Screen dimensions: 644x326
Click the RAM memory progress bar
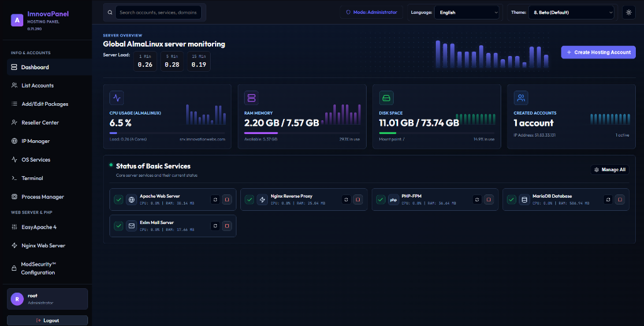pos(302,133)
